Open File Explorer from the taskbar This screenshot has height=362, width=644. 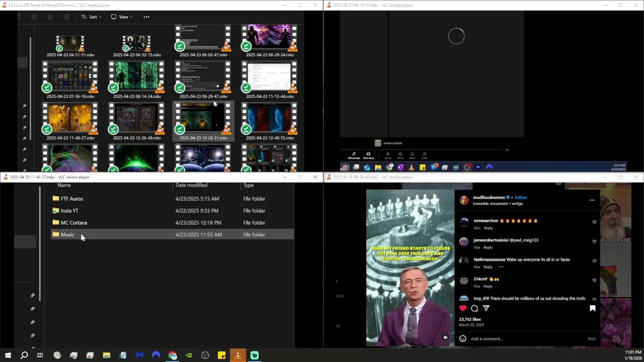point(107,355)
